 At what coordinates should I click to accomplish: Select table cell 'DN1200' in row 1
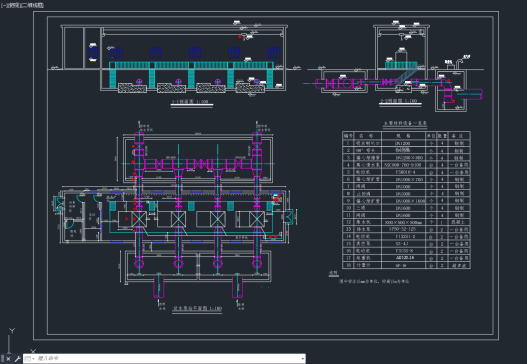click(403, 143)
